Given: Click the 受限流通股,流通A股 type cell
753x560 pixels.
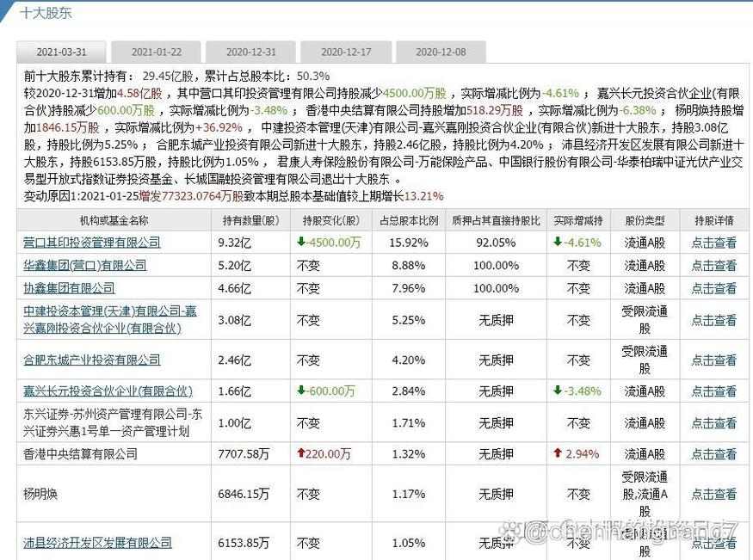Looking at the screenshot, I should tap(645, 494).
